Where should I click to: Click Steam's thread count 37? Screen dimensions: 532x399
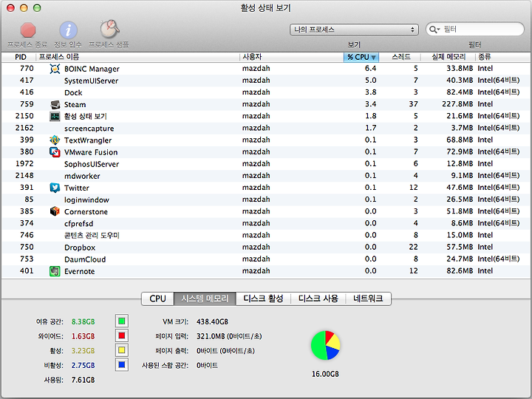point(413,104)
